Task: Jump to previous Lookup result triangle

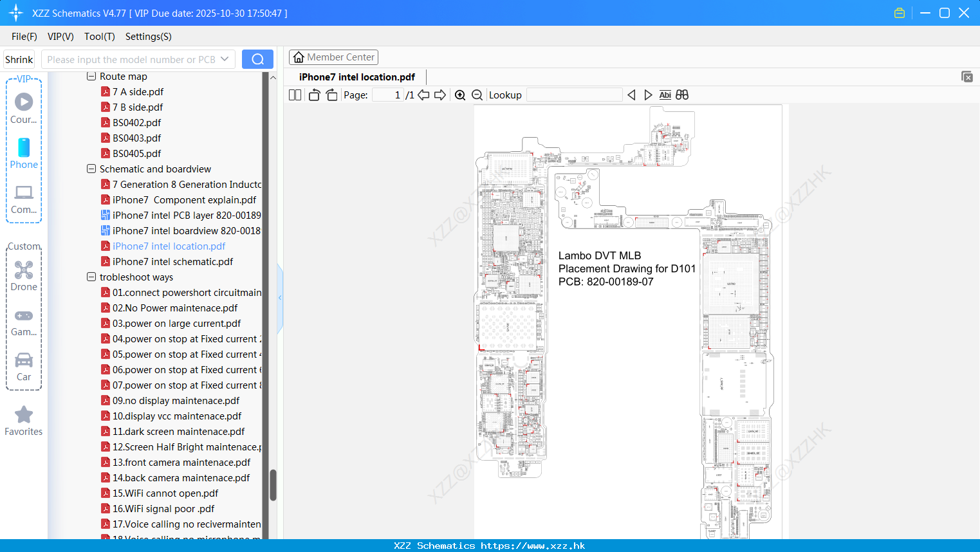Action: (x=631, y=95)
